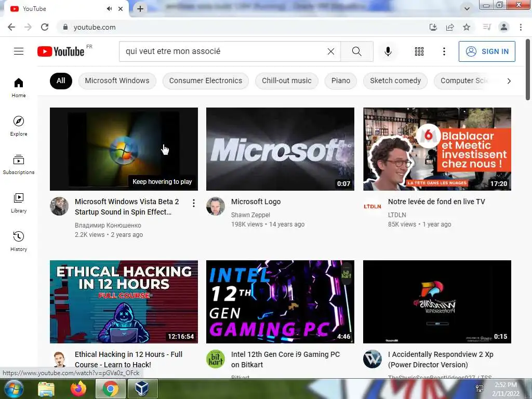The image size is (532, 399).
Task: Open the YouTube apps grid icon
Action: (419, 51)
